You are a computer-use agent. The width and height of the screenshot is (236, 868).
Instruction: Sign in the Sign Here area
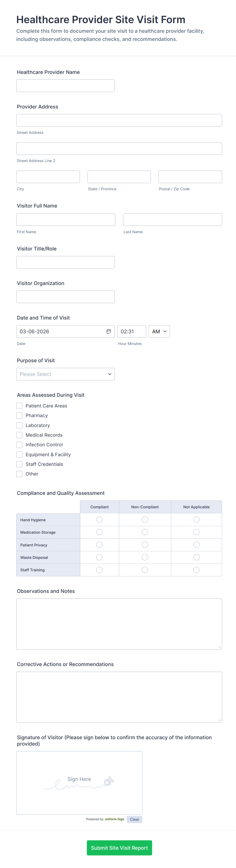click(79, 782)
